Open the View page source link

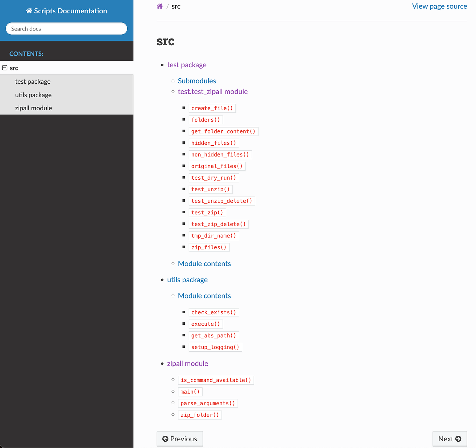(440, 6)
